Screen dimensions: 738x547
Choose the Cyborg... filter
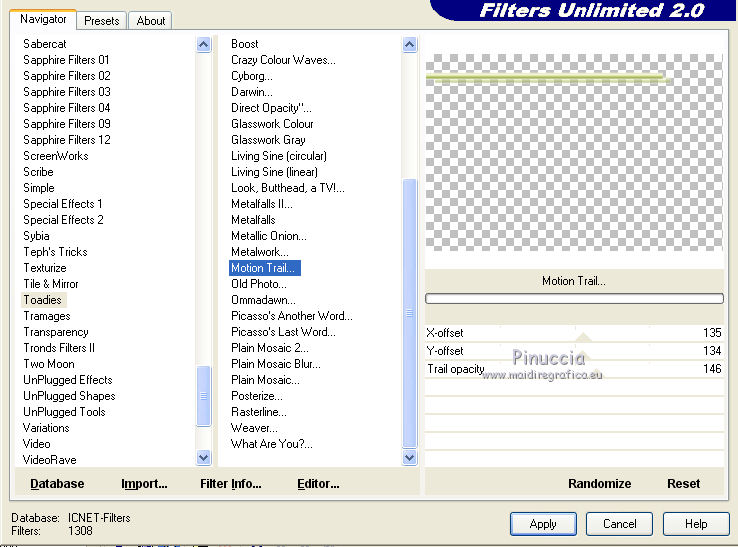(x=251, y=76)
